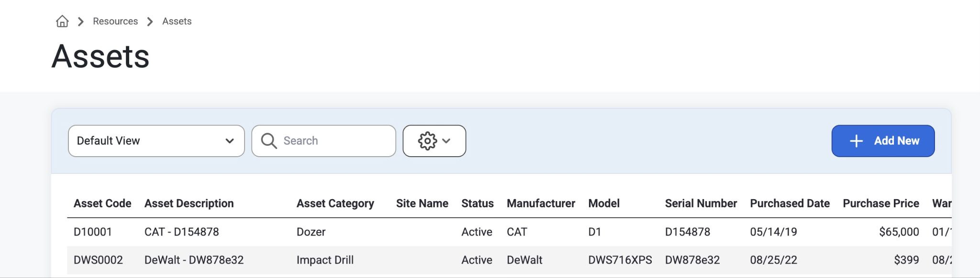Expand the chevron beside the gear

coord(446,141)
